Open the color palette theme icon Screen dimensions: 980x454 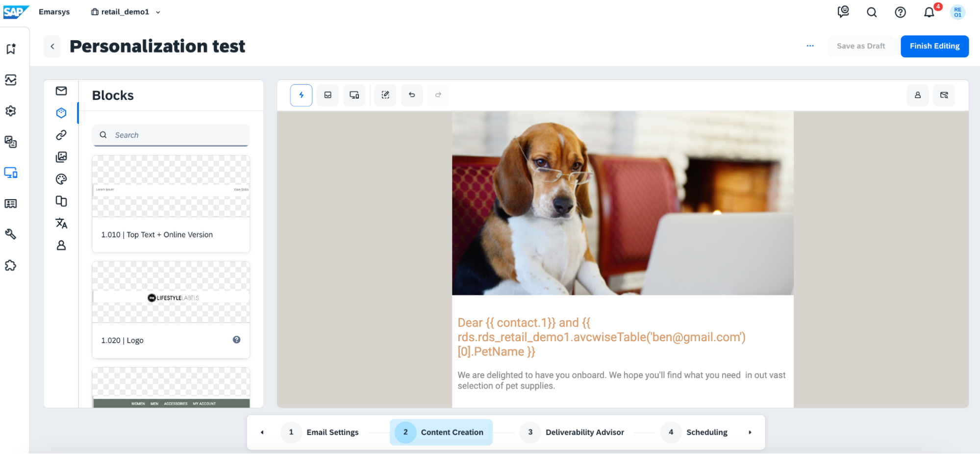click(61, 179)
